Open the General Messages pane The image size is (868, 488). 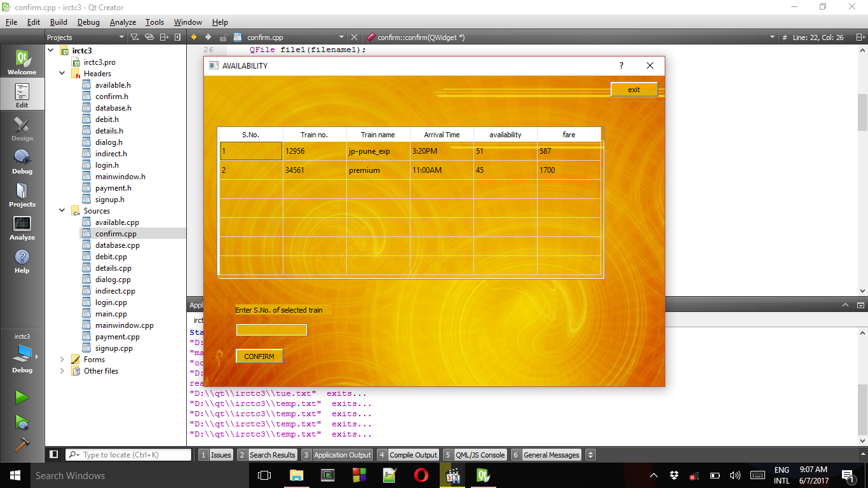click(546, 455)
